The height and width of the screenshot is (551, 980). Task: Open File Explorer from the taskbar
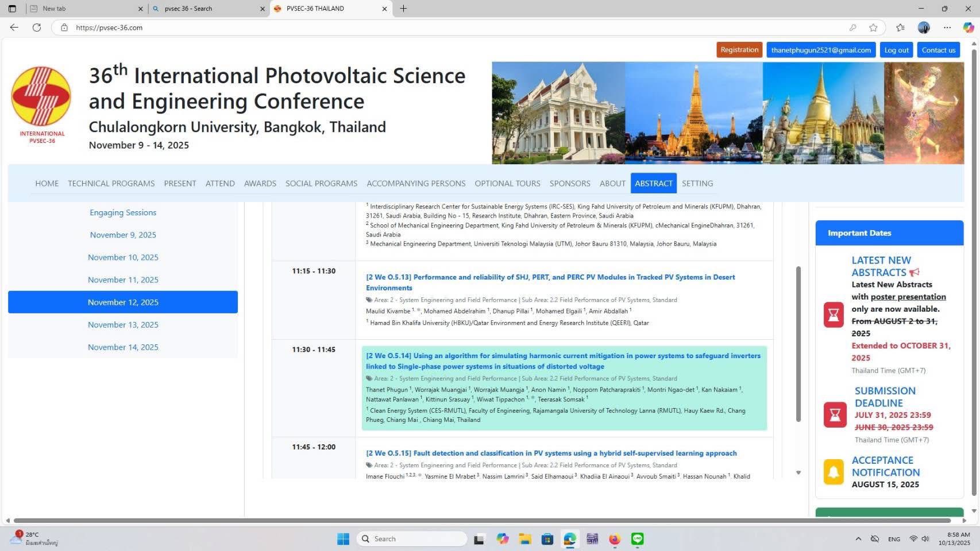coord(525,539)
